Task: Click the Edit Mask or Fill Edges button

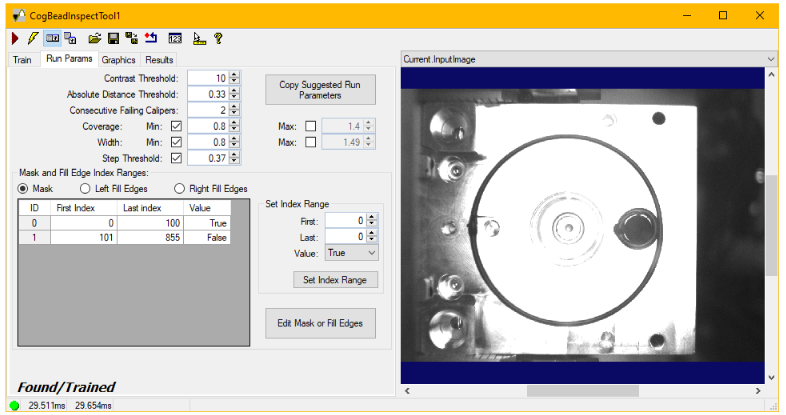Action: 320,323
